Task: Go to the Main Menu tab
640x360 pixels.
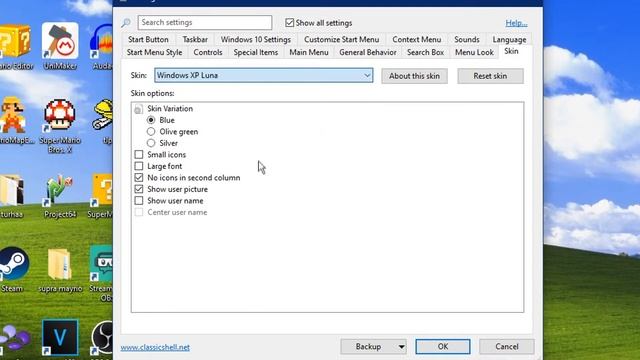Action: click(x=309, y=52)
